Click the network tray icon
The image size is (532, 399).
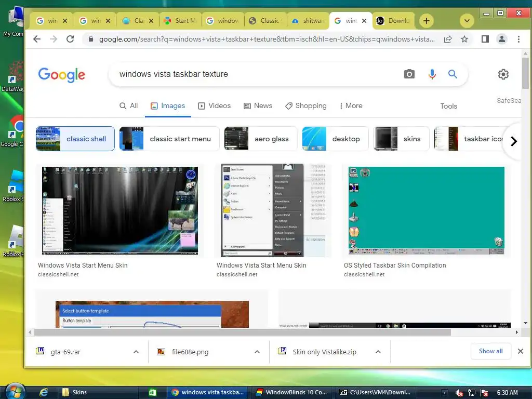[472, 393]
